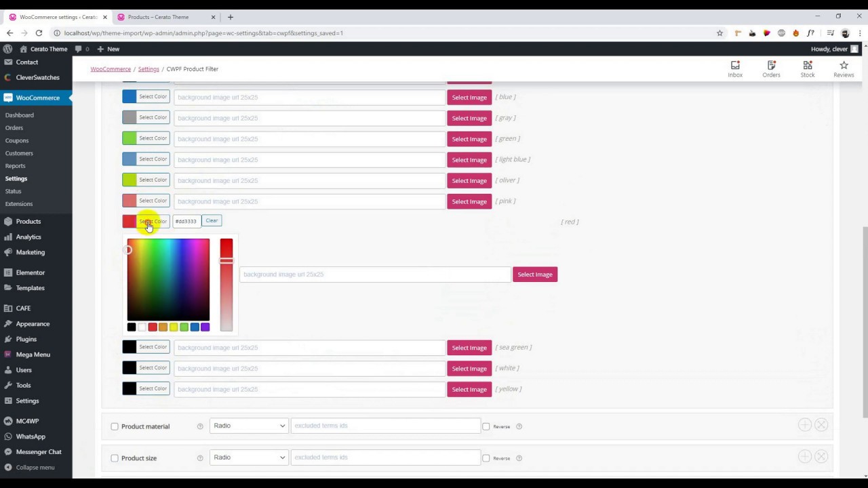Click the comments bubble icon in admin bar
The image size is (868, 488).
click(x=79, y=49)
